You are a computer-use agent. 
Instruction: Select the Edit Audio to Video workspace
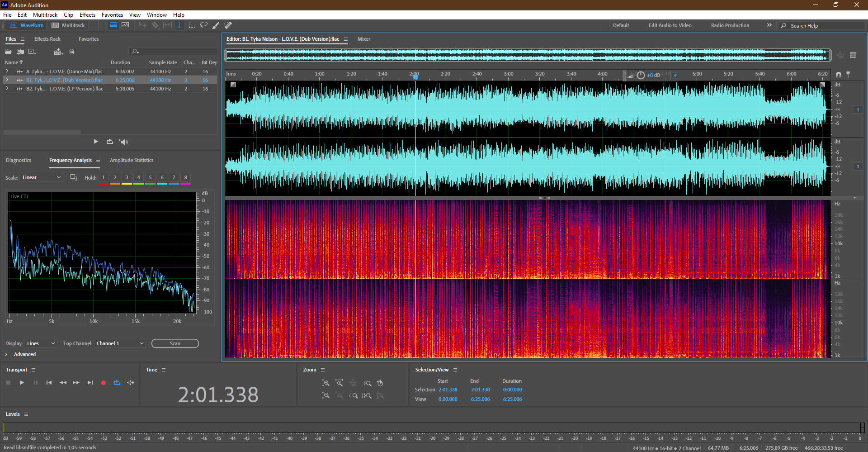pos(670,25)
